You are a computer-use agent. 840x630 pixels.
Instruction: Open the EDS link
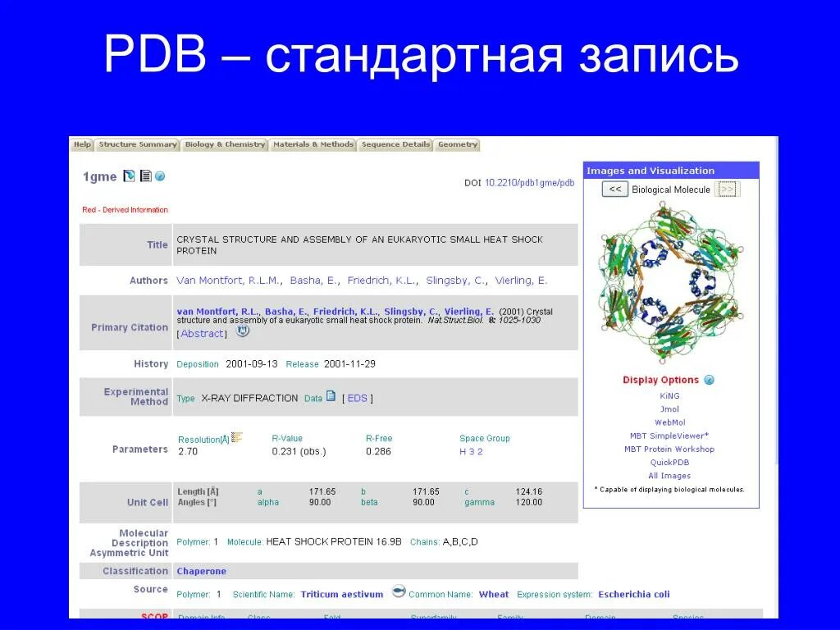358,398
